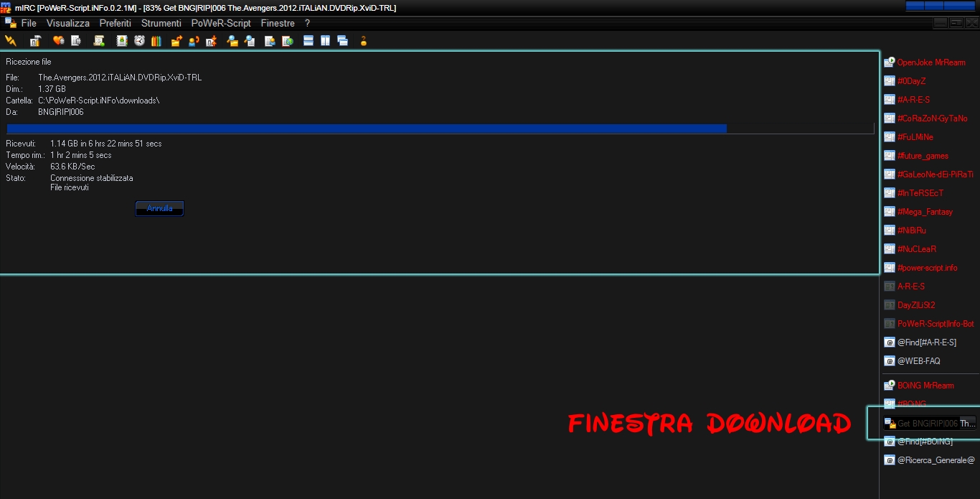Click file name The.Avengers.2012.iTALiAN.DVDRip.XviD-TRL
This screenshot has height=499, width=980.
120,78
